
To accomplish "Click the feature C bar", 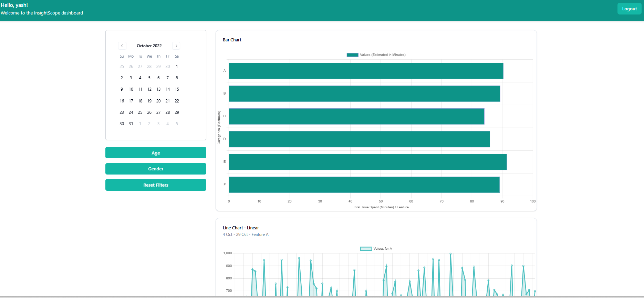I will [356, 117].
